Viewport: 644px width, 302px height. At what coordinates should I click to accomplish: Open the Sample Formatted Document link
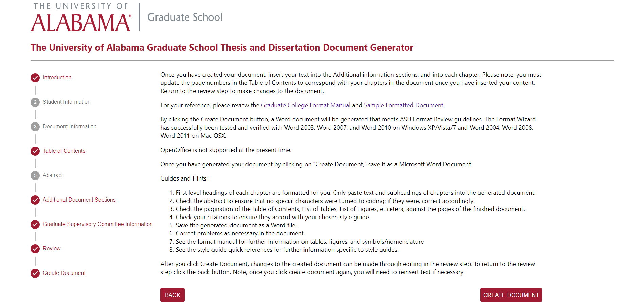[403, 105]
